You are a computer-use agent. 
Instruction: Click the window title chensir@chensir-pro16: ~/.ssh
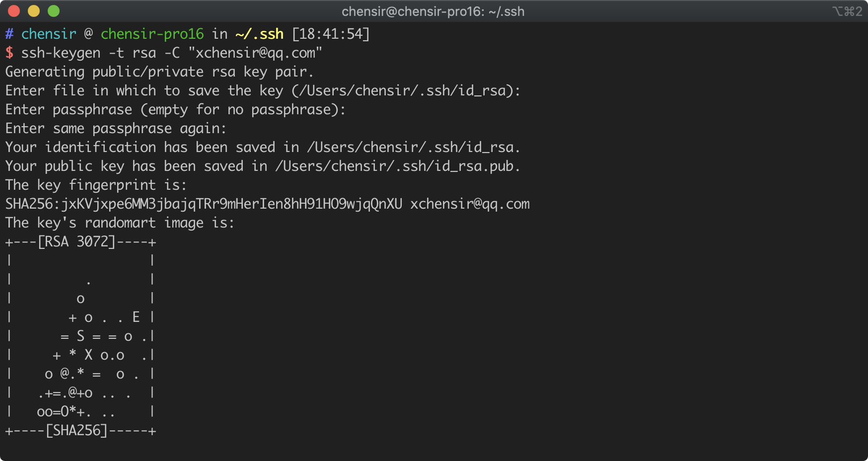(433, 11)
